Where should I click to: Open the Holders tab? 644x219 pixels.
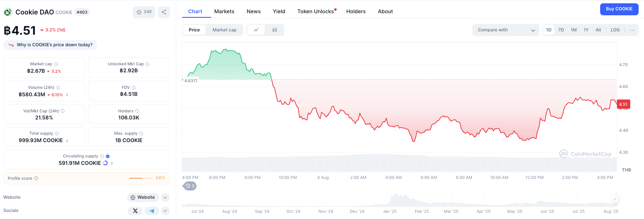[x=356, y=11]
